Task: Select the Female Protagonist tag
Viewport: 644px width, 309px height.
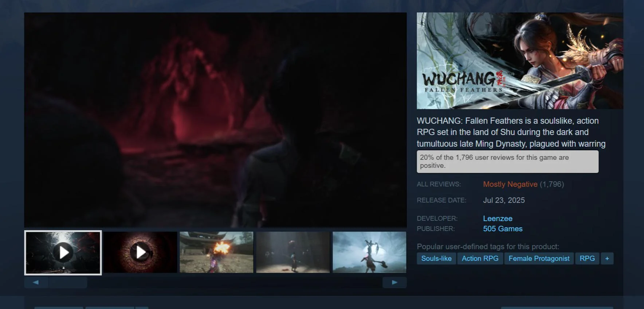Action: [539, 259]
